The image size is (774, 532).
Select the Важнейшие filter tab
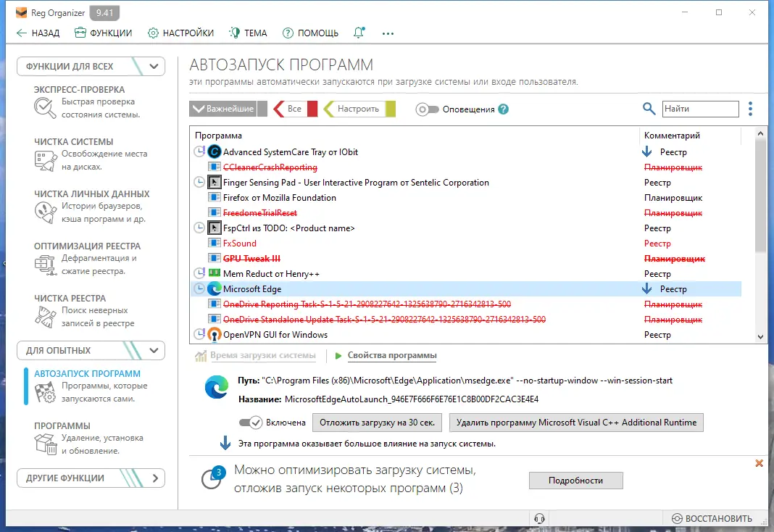223,109
